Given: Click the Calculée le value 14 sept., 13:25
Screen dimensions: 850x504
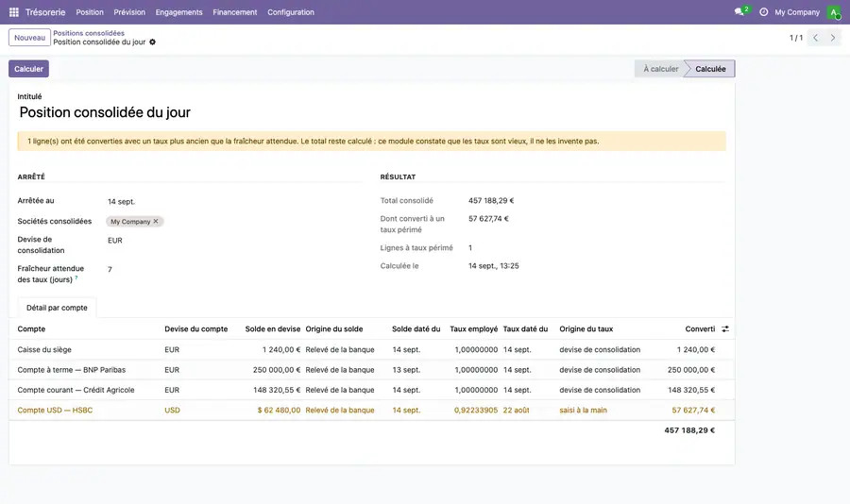Looking at the screenshot, I should coord(493,265).
